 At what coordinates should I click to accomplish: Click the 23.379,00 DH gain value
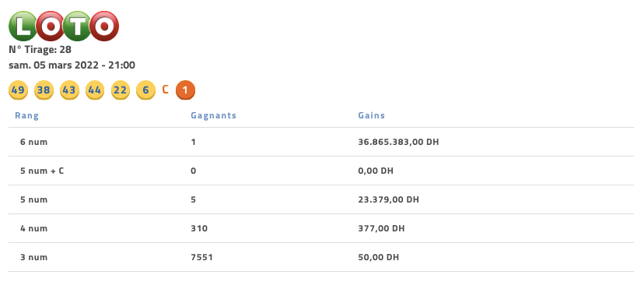click(x=389, y=199)
